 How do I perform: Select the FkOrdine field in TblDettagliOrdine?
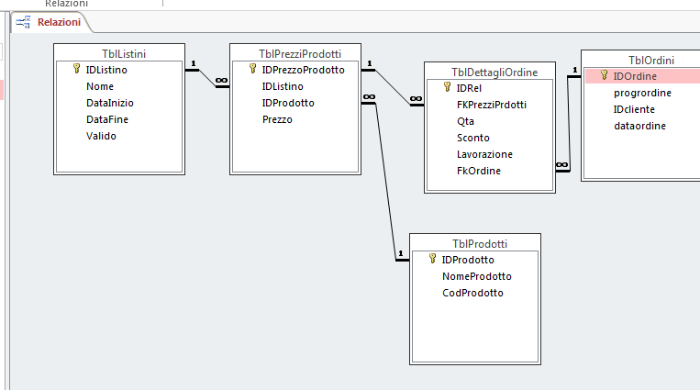479,171
